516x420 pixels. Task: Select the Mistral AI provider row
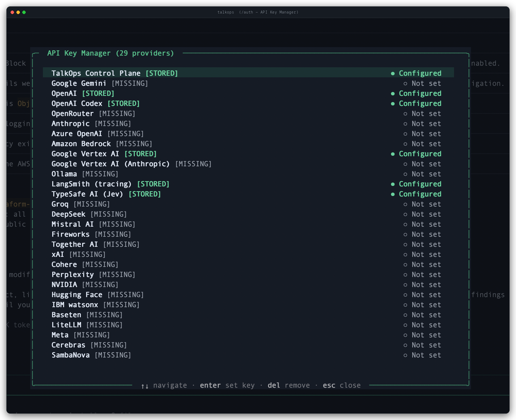pos(248,224)
